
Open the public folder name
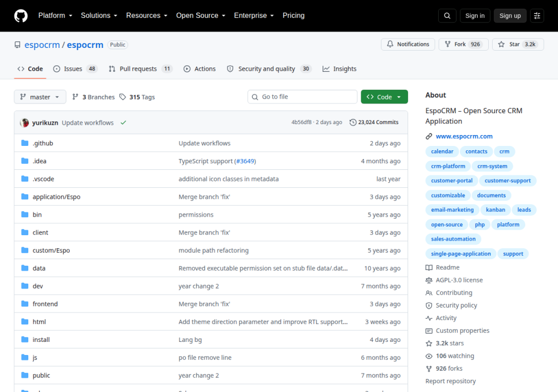(41, 375)
